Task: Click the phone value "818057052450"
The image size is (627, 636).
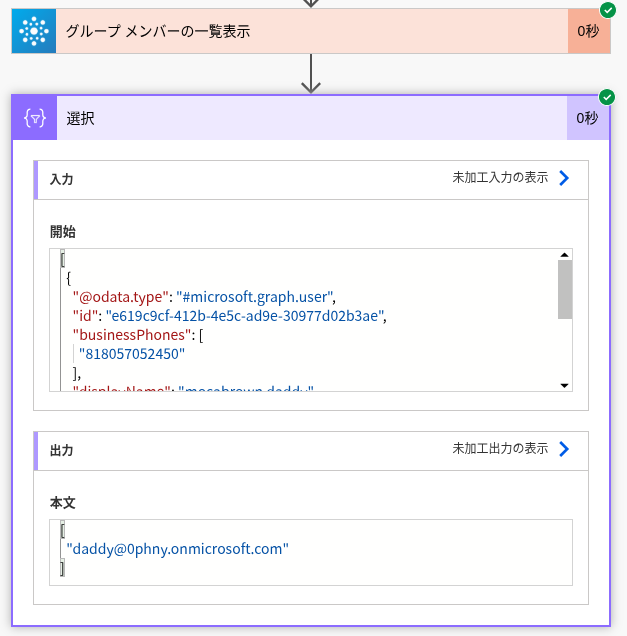Action: coord(132,354)
